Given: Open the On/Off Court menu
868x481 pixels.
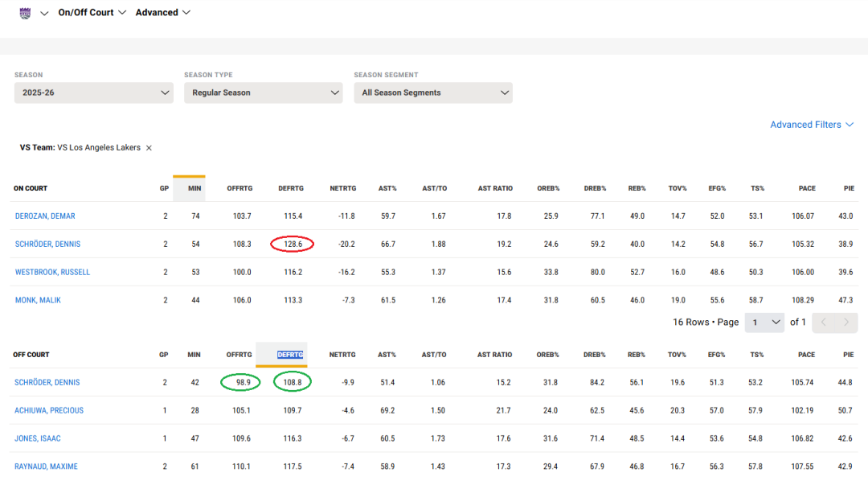Looking at the screenshot, I should [92, 13].
